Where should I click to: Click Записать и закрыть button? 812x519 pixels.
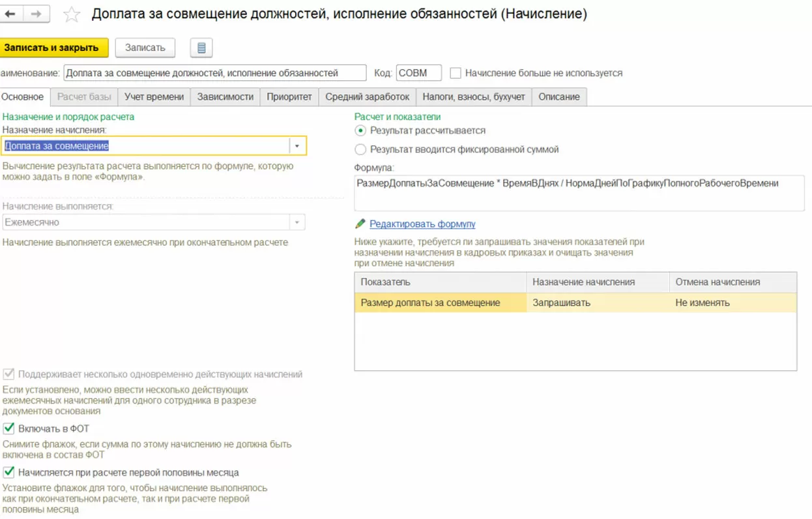[53, 48]
